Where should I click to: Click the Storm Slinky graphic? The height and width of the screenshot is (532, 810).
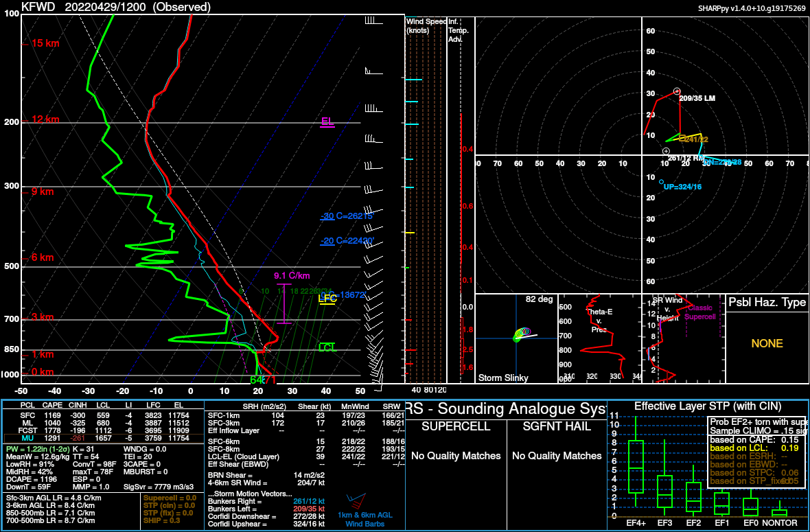[x=516, y=336]
